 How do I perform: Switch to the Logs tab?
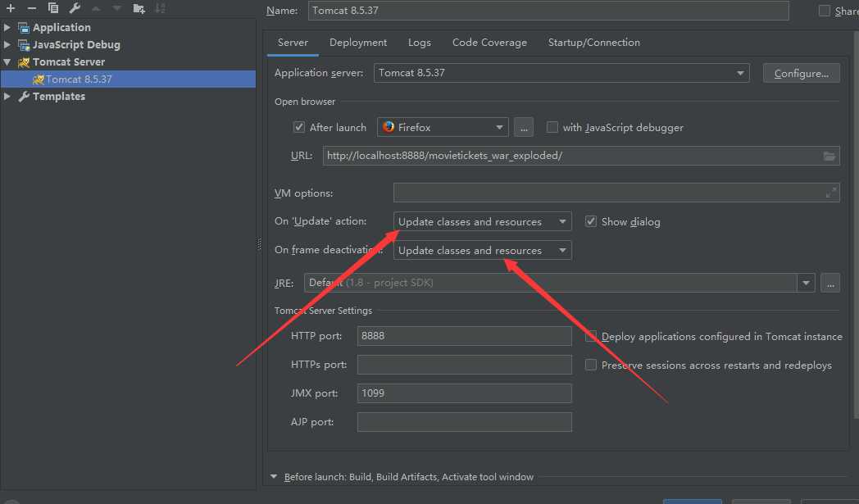coord(419,43)
